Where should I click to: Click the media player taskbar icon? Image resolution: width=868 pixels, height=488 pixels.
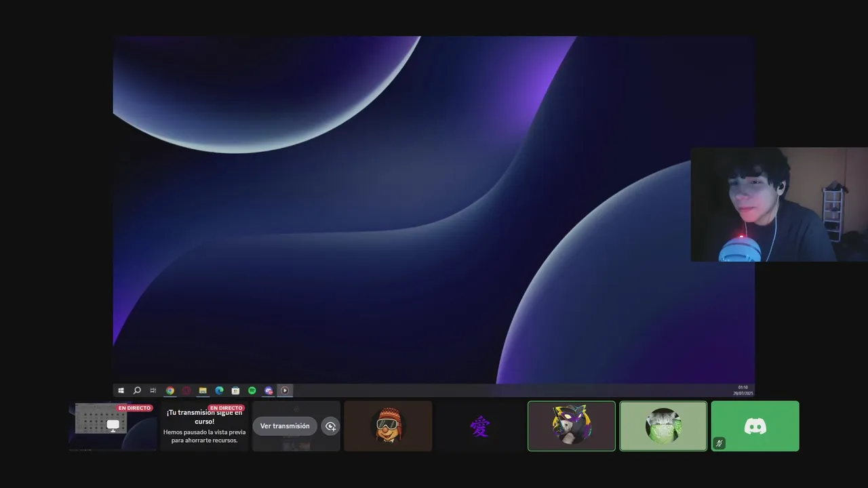285,390
